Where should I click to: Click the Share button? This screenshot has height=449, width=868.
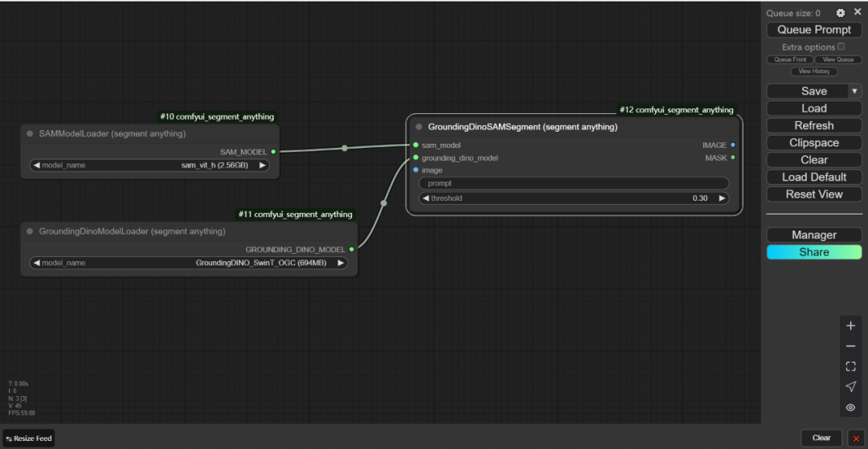pyautogui.click(x=813, y=252)
